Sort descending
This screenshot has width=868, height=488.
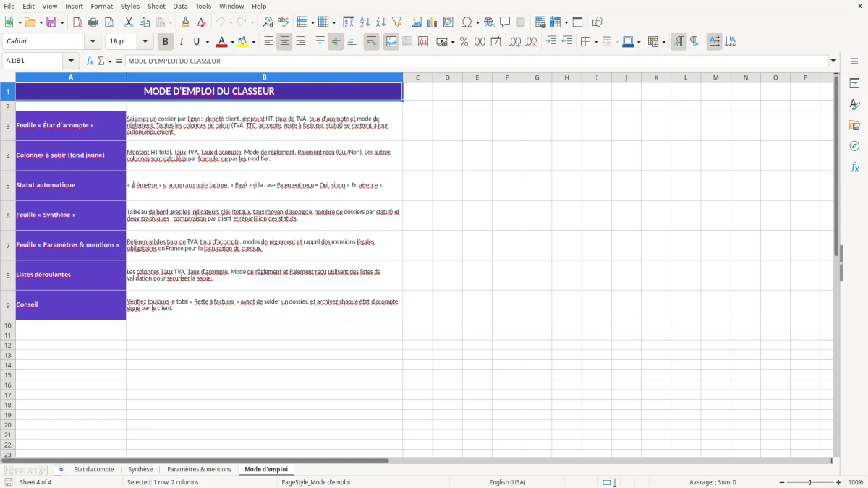coord(381,22)
